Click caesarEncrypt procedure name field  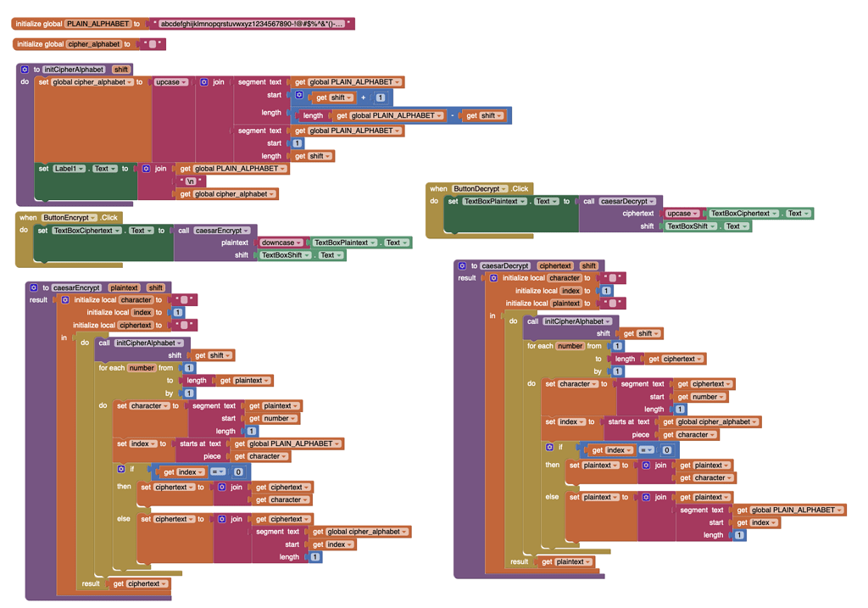tap(76, 288)
